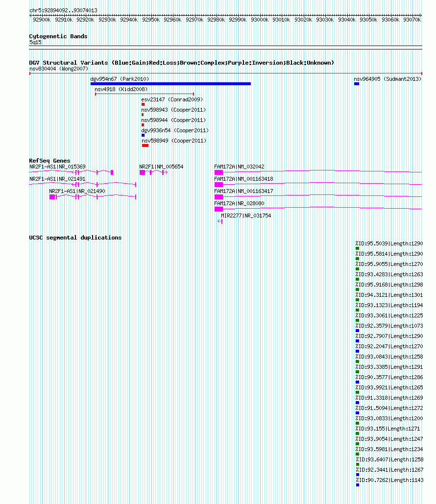The width and height of the screenshot is (436, 504).
Task: Open the DGV Structural Variants track title
Action: (x=181, y=63)
